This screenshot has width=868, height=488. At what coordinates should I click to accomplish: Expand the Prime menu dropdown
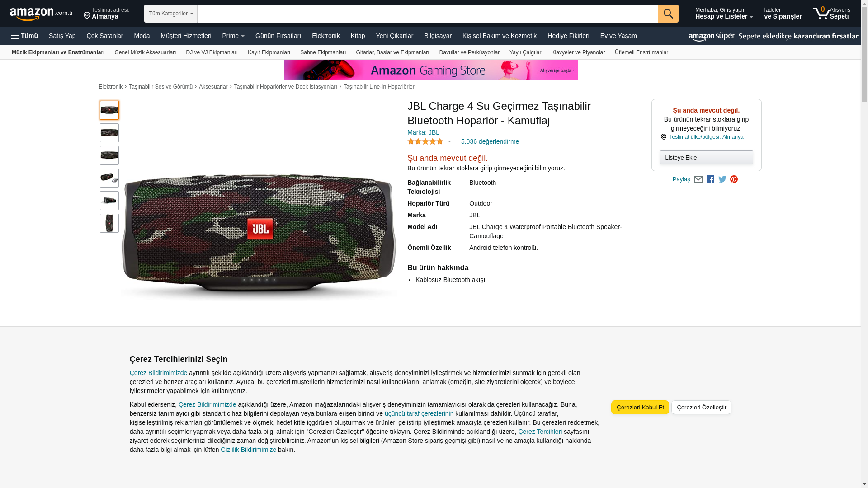pyautogui.click(x=233, y=36)
